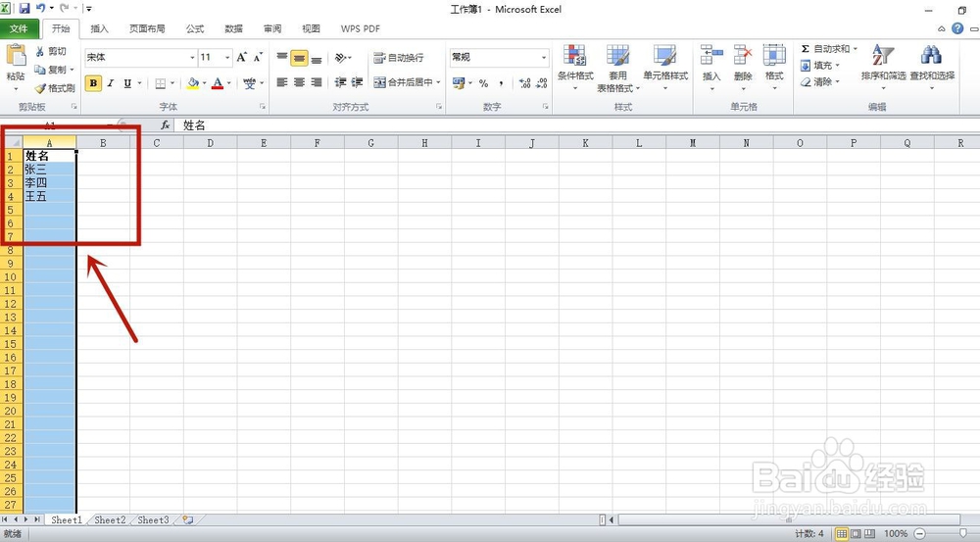
Task: Click the Cut scissors button
Action: (x=50, y=51)
